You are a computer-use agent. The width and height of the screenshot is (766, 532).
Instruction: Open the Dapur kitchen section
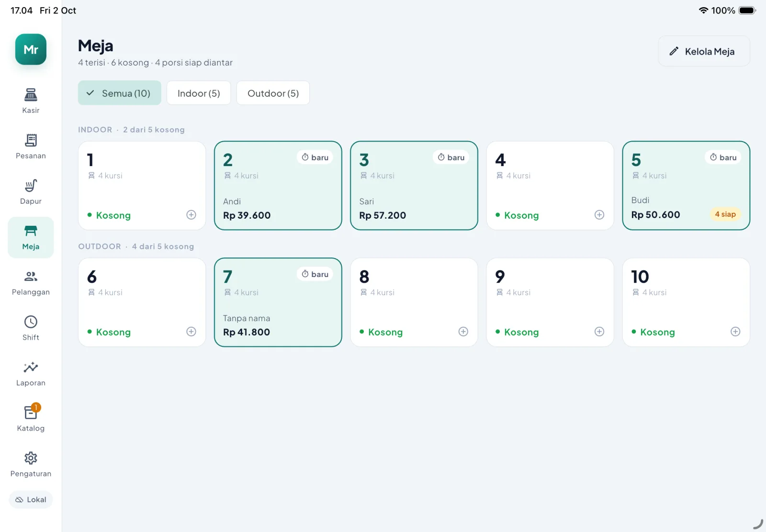[x=31, y=192]
